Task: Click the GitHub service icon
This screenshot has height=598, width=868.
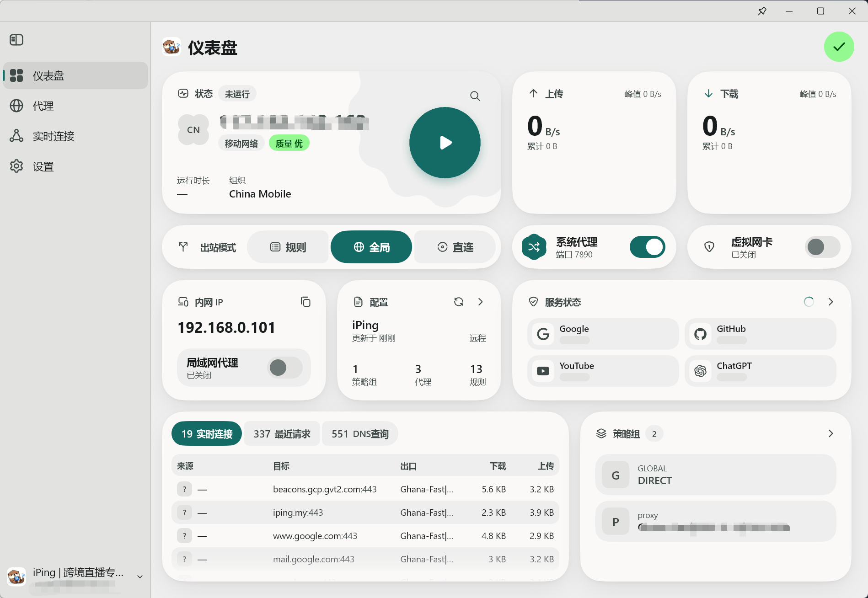Action: (x=700, y=334)
